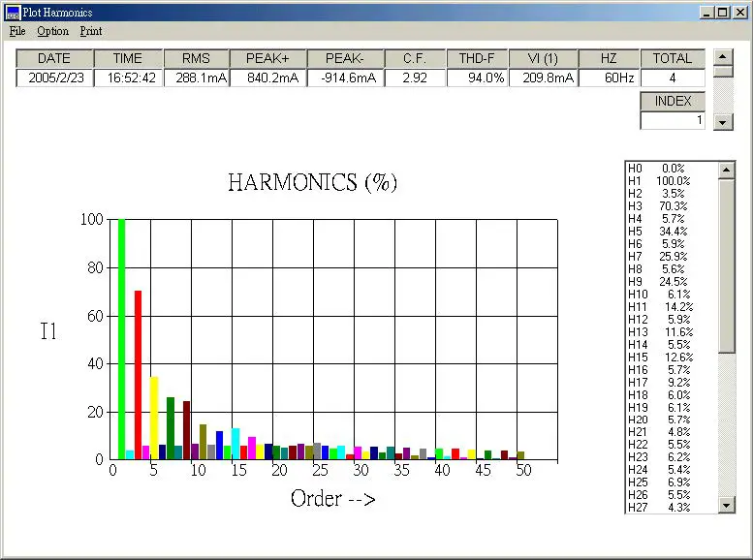Click the TIME column header
Image resolution: width=753 pixels, height=560 pixels.
[x=128, y=58]
